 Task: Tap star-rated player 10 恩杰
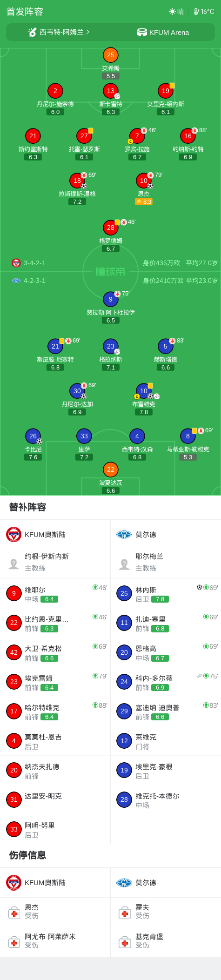tap(144, 181)
